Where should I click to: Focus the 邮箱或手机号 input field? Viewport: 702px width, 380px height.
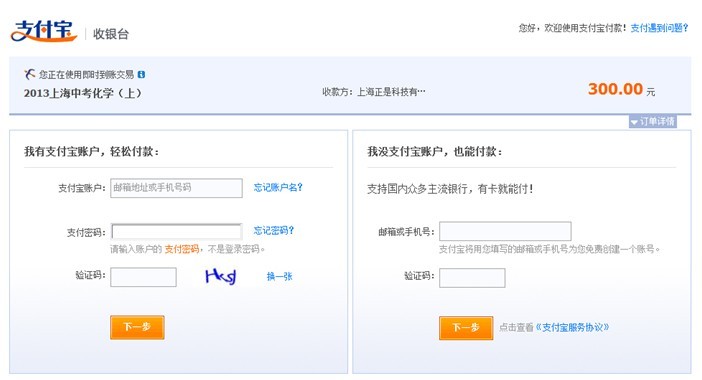[x=505, y=231]
